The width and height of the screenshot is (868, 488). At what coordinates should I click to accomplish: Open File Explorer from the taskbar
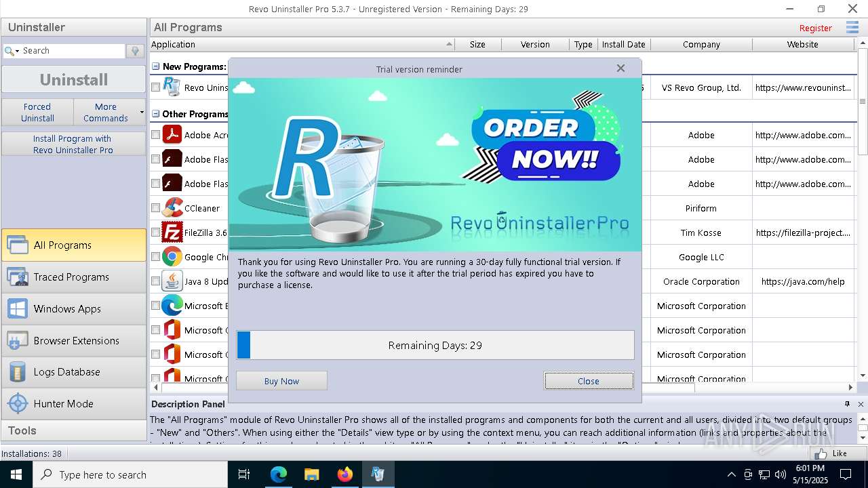pos(311,474)
